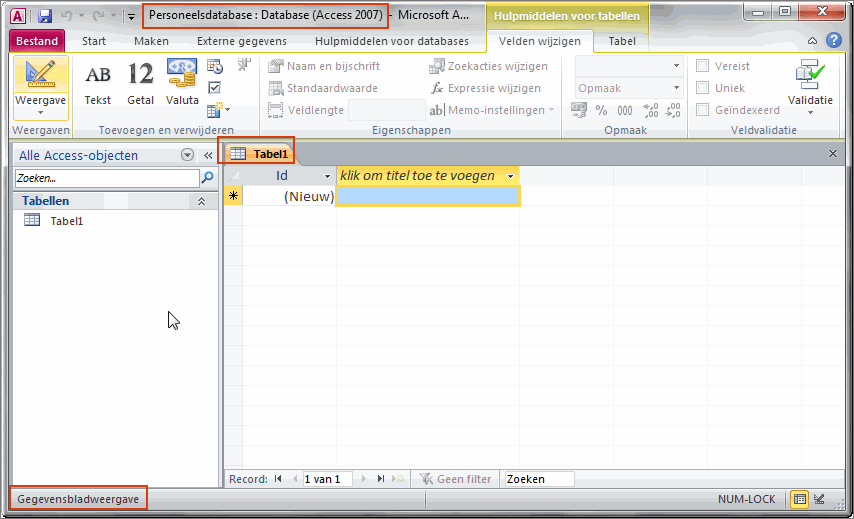Click the Access application logo icon
Viewport: 854px width, 519px height.
click(x=18, y=16)
